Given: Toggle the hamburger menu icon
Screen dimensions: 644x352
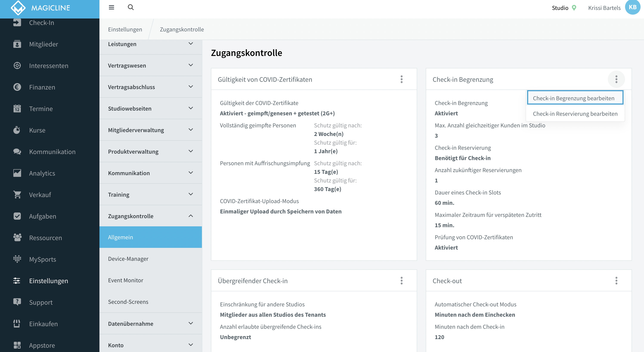Looking at the screenshot, I should 111,8.
